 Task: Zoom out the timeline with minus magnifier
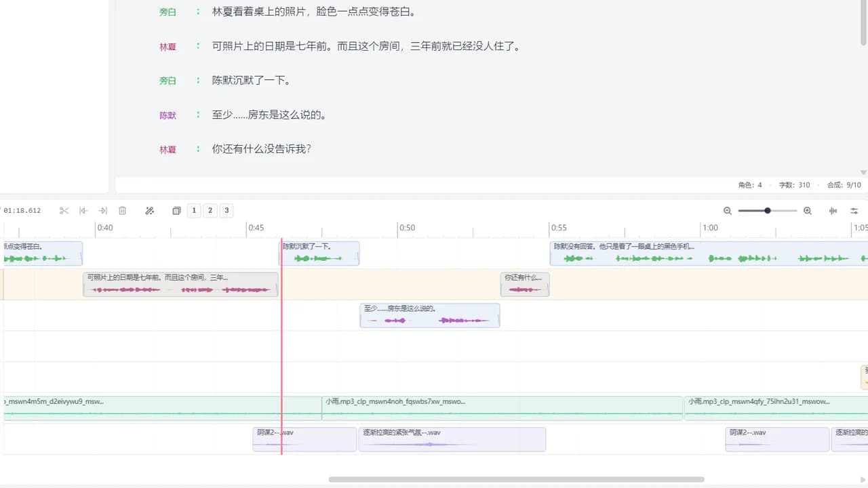pyautogui.click(x=728, y=211)
